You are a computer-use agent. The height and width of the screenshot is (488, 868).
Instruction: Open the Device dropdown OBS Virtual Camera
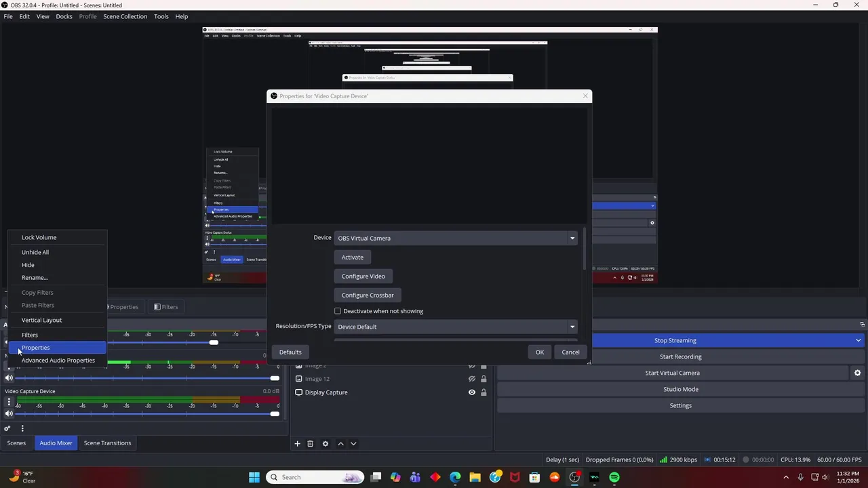click(x=456, y=238)
